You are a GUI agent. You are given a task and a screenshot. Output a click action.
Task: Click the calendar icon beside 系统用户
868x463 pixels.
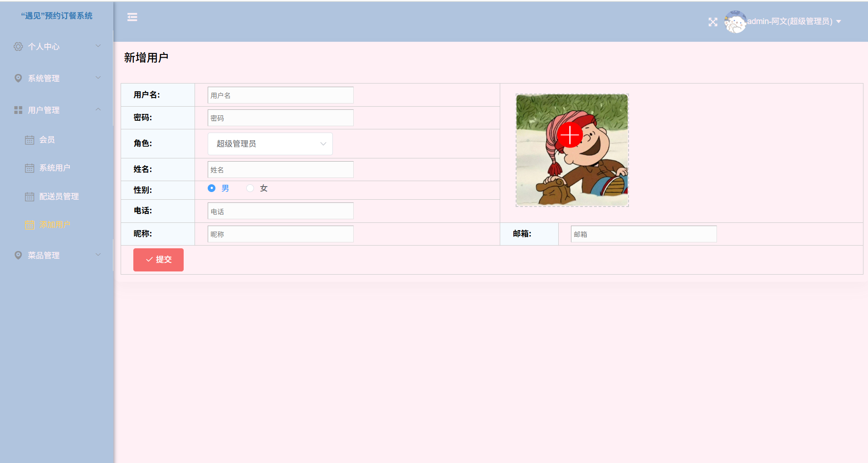point(29,168)
